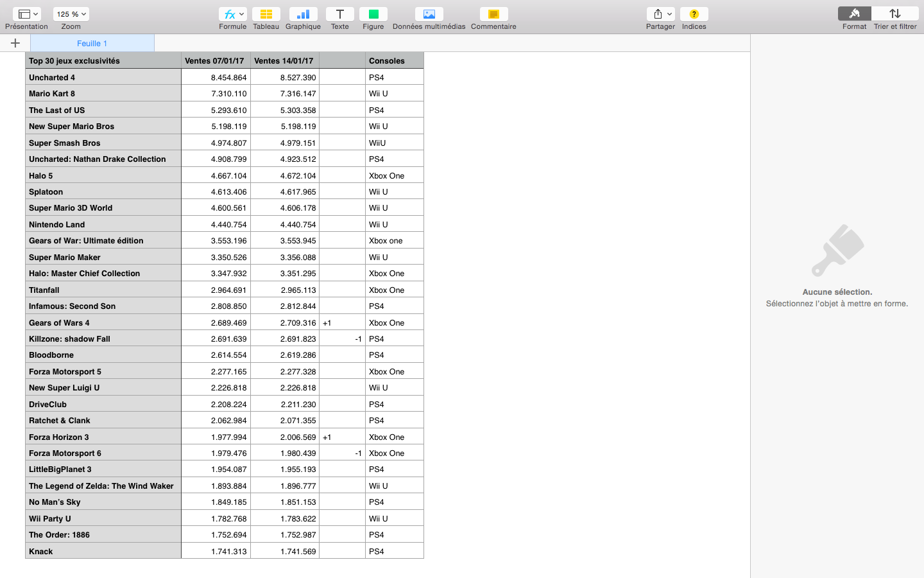Select 'The Last of US' cell
The height and width of the screenshot is (578, 924).
(x=103, y=110)
